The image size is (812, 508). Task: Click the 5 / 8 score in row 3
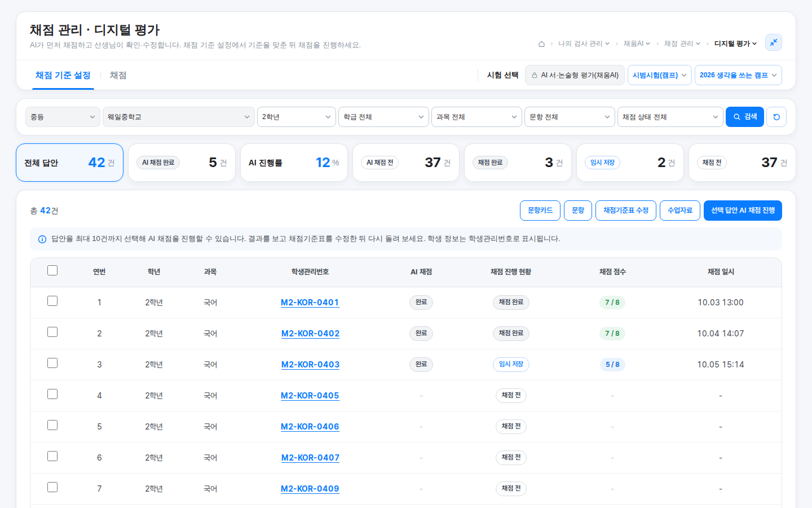click(612, 365)
